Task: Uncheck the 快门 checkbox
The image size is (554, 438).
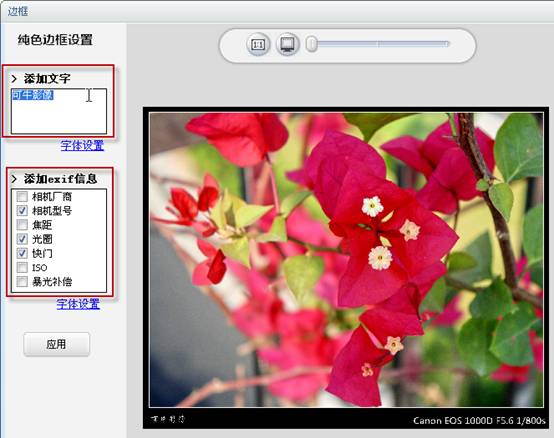Action: (x=22, y=253)
